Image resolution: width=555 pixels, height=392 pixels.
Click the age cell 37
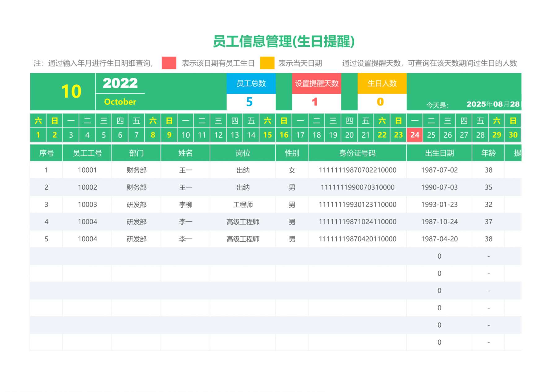(488, 222)
